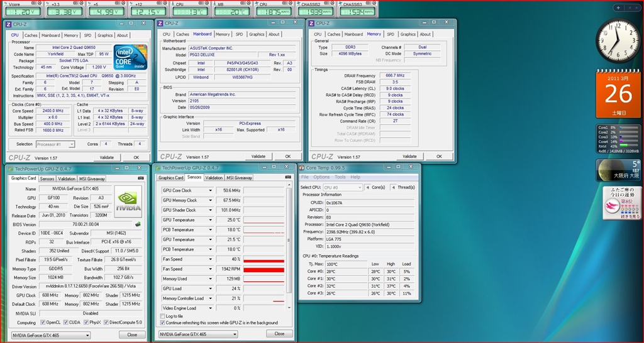Click the Intel Core 2 Quad logo
Image resolution: width=644 pixels, height=343 pixels.
point(131,57)
